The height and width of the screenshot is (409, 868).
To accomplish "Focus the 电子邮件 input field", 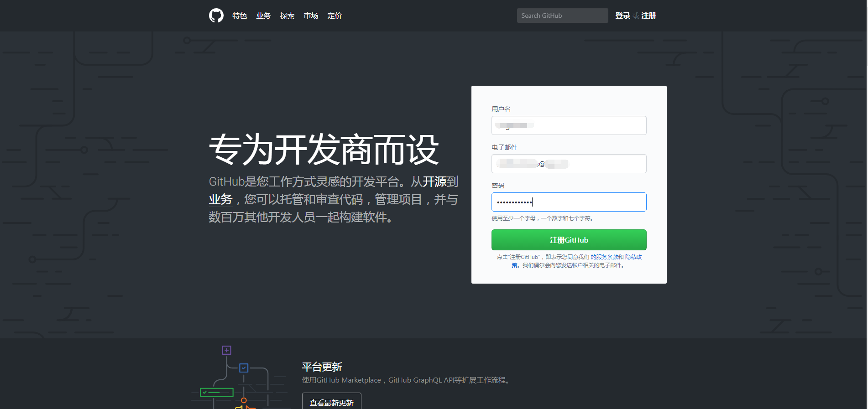I will pyautogui.click(x=569, y=164).
